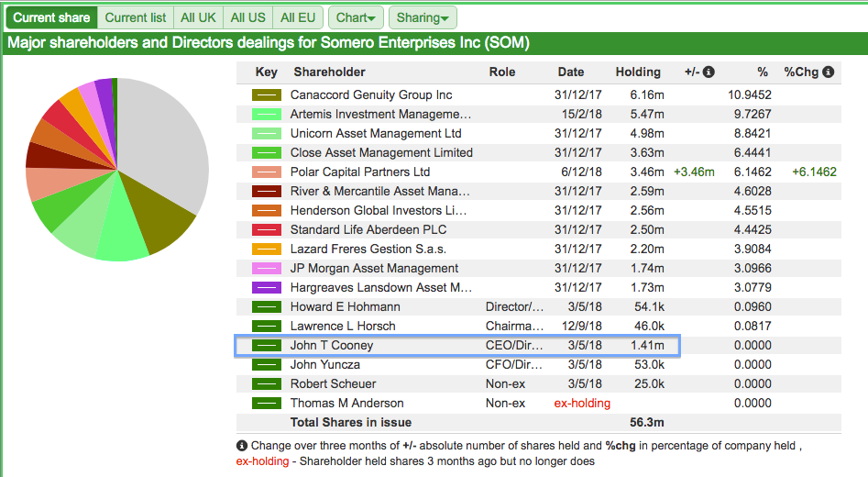The height and width of the screenshot is (477, 868).
Task: Click the Robert Scheuer key swatch
Action: pyautogui.click(x=267, y=384)
